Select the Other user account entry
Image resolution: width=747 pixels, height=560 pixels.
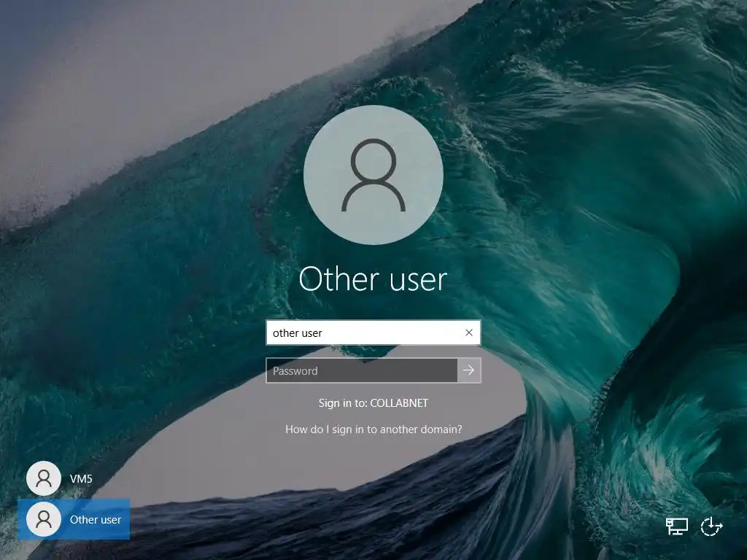click(x=74, y=519)
